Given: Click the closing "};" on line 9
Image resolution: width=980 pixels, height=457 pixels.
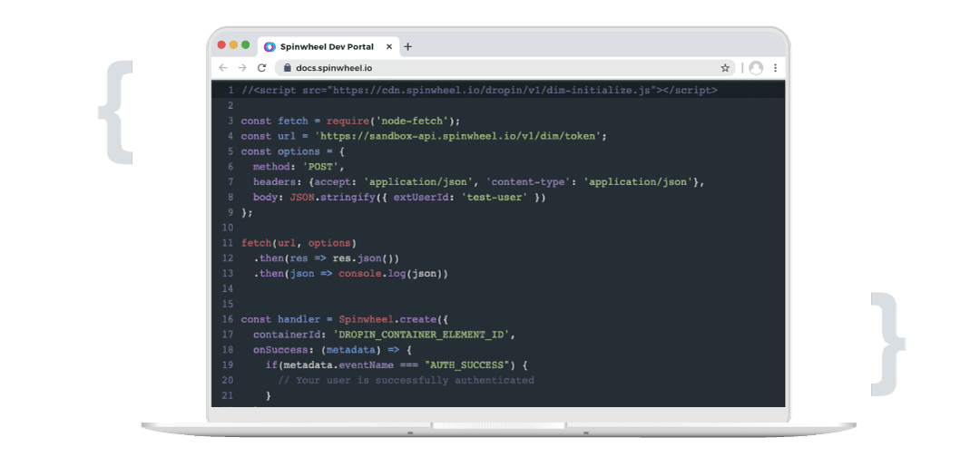Looking at the screenshot, I should [x=247, y=212].
